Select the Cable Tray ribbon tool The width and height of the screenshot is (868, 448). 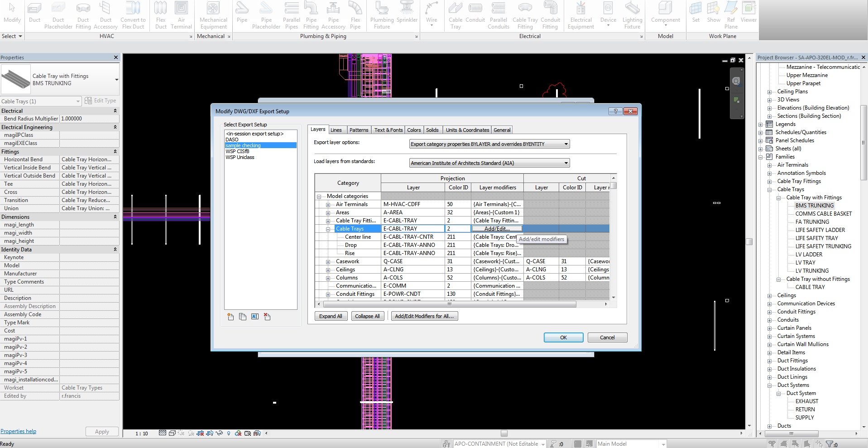tap(456, 15)
